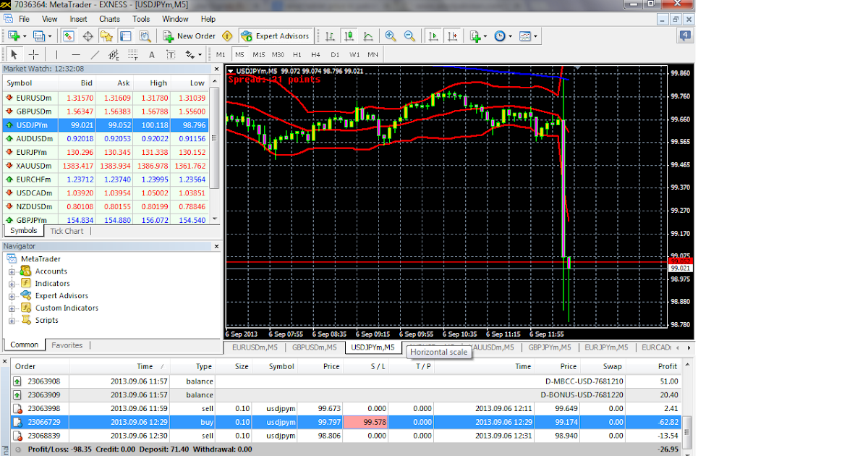This screenshot has width=868, height=456.
Task: Select the Equidistant Channel tool
Action: (114, 54)
